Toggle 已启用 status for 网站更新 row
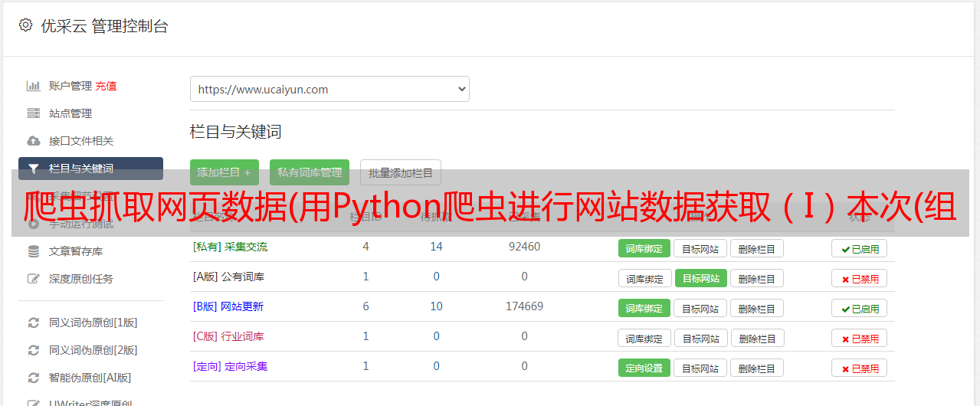 (x=859, y=309)
